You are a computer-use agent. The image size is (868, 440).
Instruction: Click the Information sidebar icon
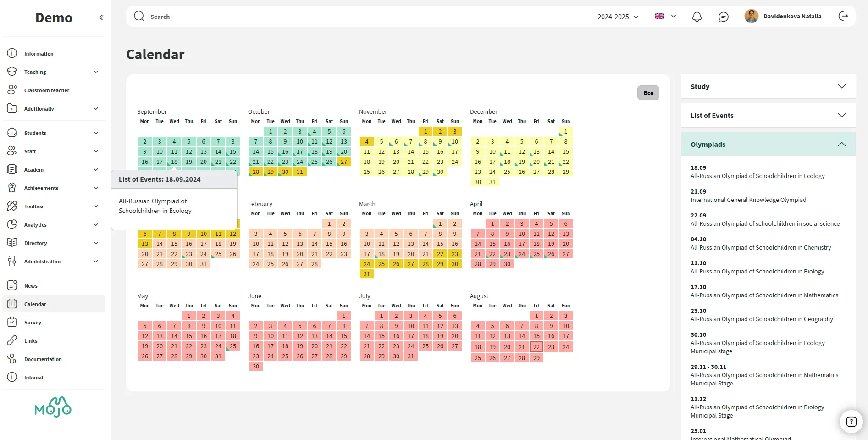(x=12, y=53)
